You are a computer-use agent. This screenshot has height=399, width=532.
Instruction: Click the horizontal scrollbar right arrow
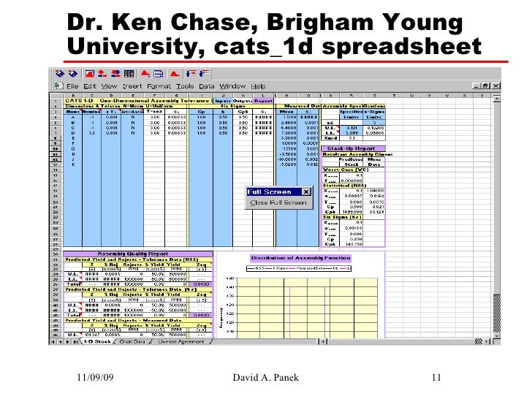pyautogui.click(x=487, y=342)
